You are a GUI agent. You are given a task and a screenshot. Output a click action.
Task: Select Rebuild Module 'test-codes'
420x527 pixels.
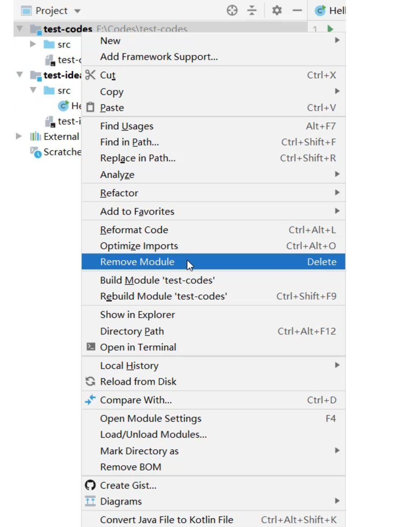[163, 296]
